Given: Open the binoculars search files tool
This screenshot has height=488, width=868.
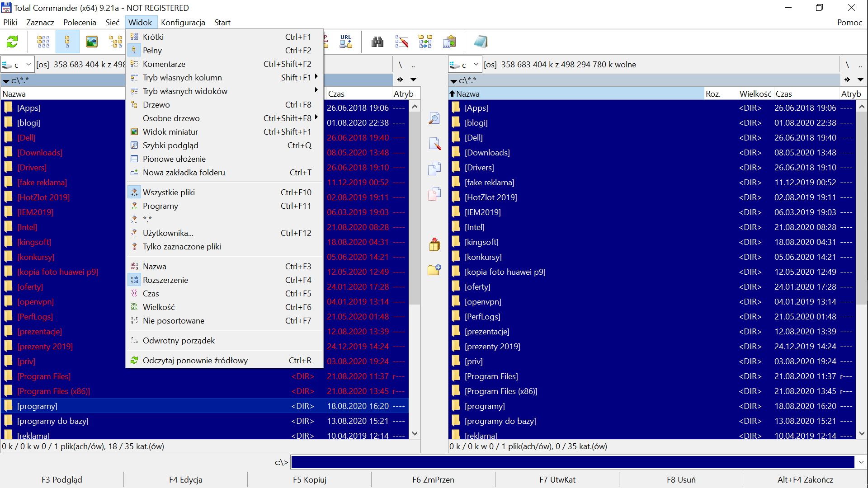Looking at the screenshot, I should pos(377,42).
